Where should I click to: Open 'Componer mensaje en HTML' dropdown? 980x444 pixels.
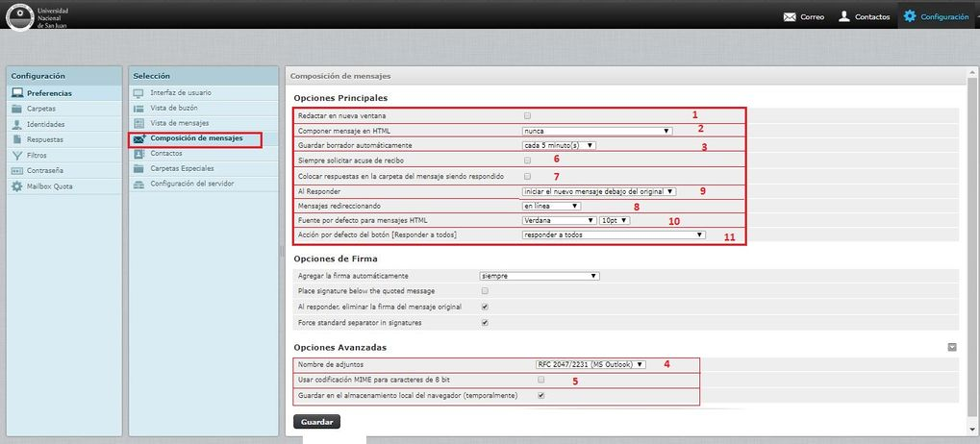pyautogui.click(x=596, y=130)
